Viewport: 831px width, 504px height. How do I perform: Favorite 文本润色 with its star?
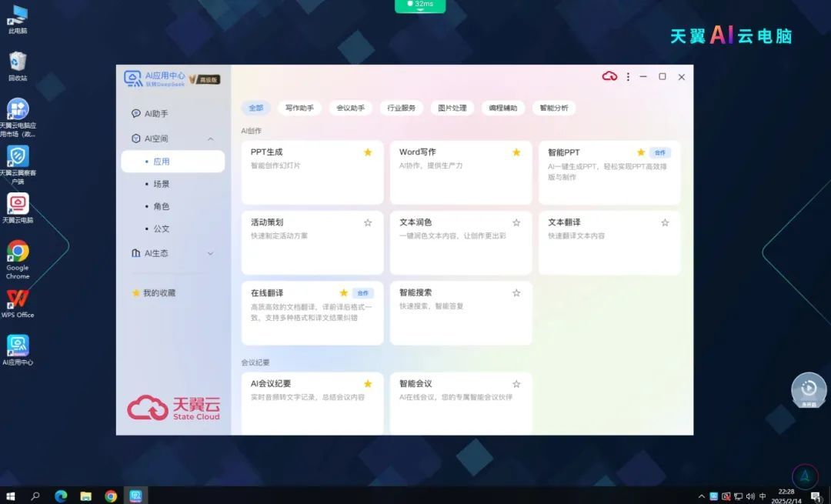click(x=516, y=222)
